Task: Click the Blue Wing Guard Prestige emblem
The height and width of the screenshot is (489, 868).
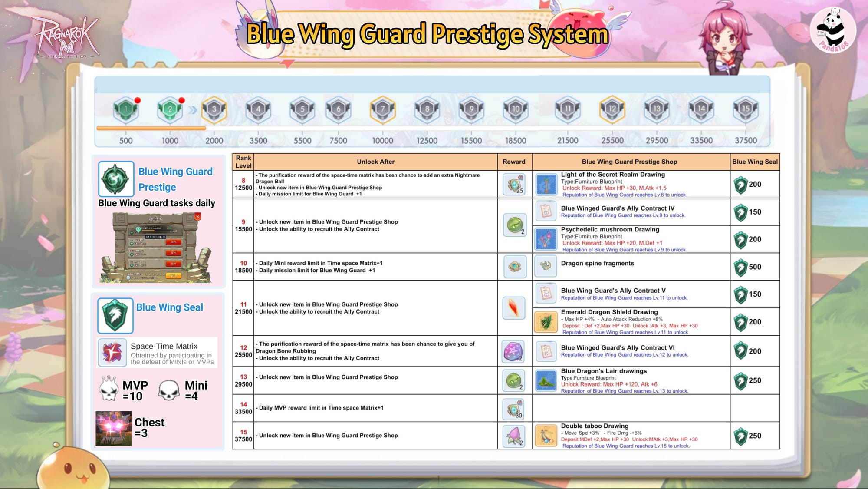Action: [x=116, y=179]
